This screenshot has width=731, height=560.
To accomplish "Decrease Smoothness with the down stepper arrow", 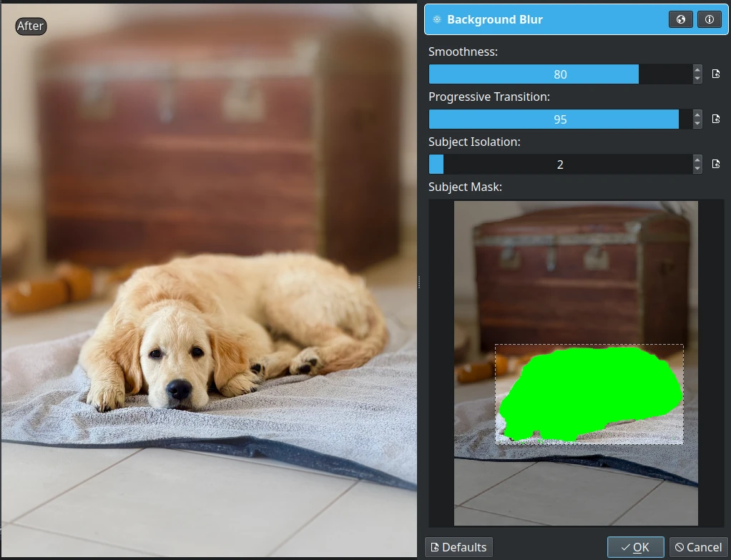I will click(696, 79).
